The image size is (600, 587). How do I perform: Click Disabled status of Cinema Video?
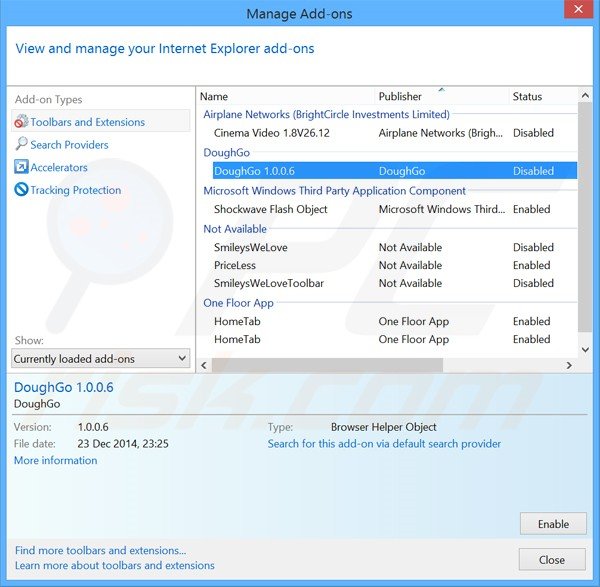pos(533,133)
